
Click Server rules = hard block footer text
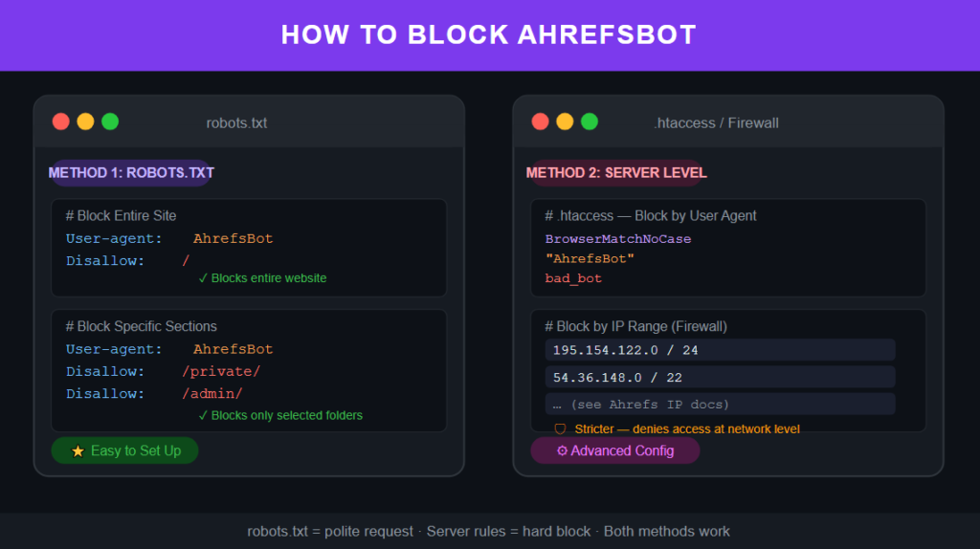508,532
